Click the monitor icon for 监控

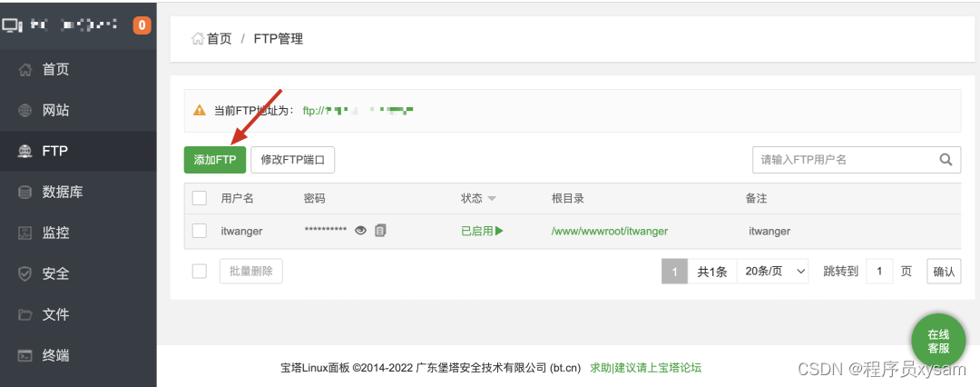(x=25, y=233)
